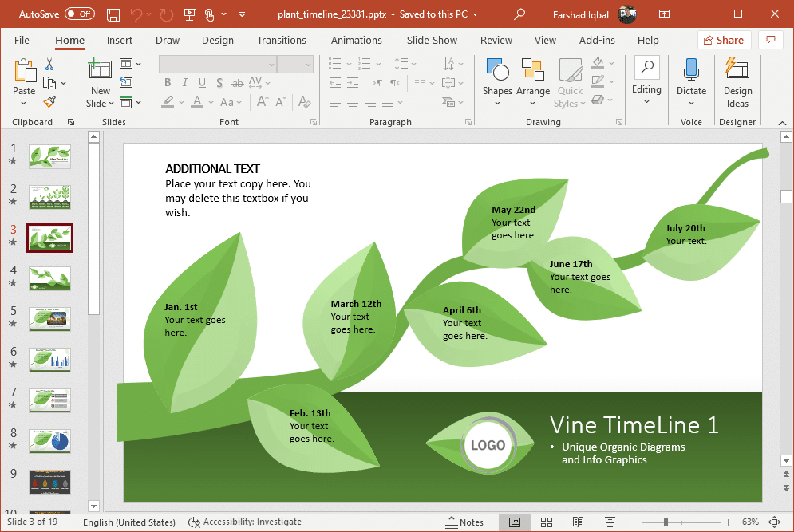Image resolution: width=794 pixels, height=532 pixels.
Task: Open Reading View from the status bar
Action: (578, 522)
